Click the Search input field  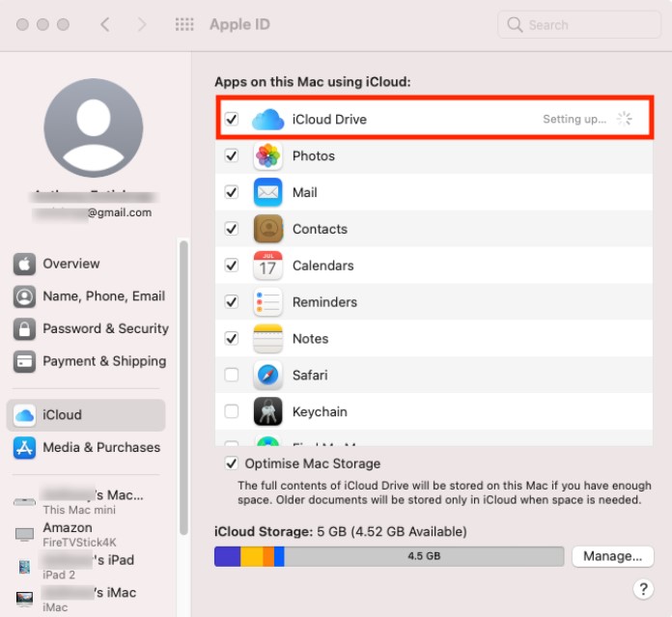coord(579,24)
